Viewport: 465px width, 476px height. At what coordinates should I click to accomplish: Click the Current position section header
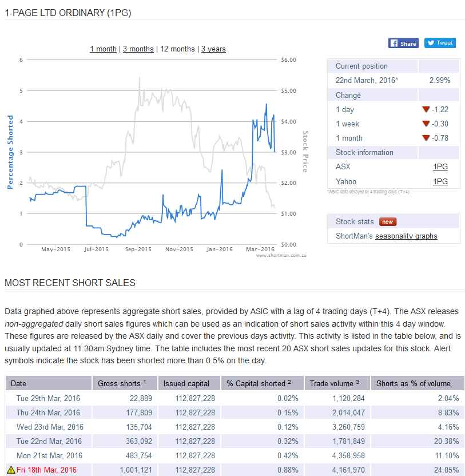pos(361,66)
